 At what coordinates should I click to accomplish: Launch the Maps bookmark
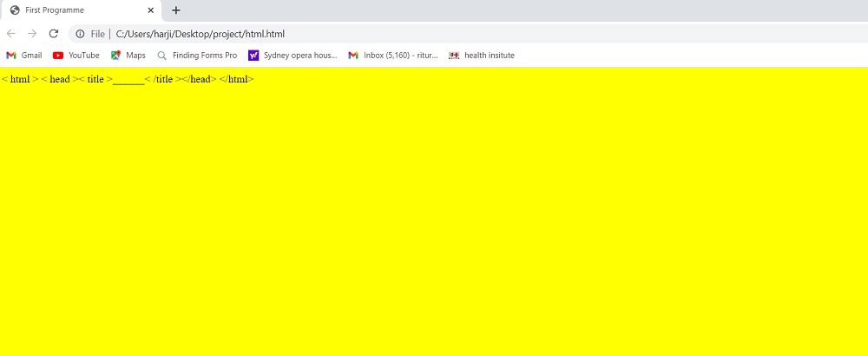tap(128, 56)
